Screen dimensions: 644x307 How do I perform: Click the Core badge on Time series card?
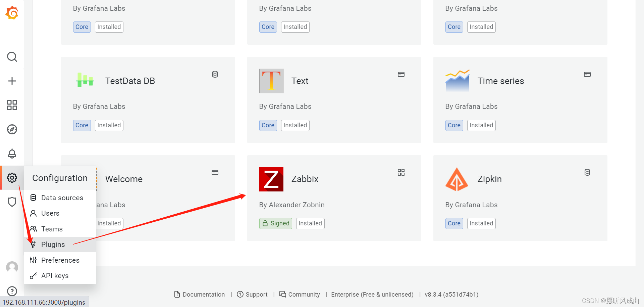(x=454, y=125)
